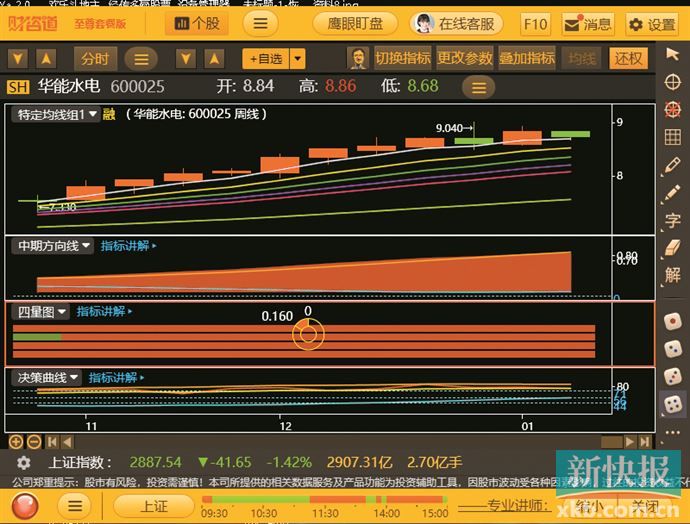Image resolution: width=690 pixels, height=524 pixels.
Task: Step chart forward one period
Action: coord(630,442)
